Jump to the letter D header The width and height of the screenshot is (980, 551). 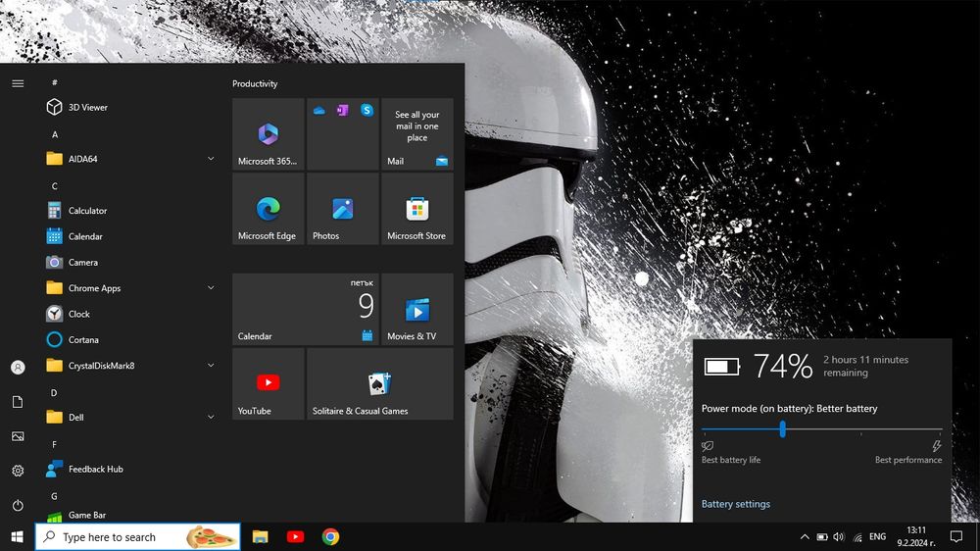[54, 393]
